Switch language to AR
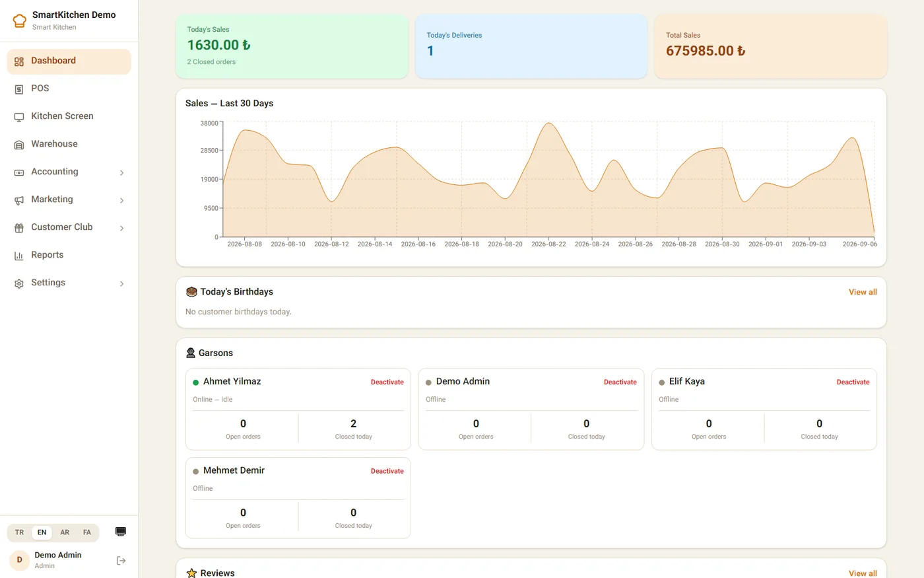 coord(65,532)
